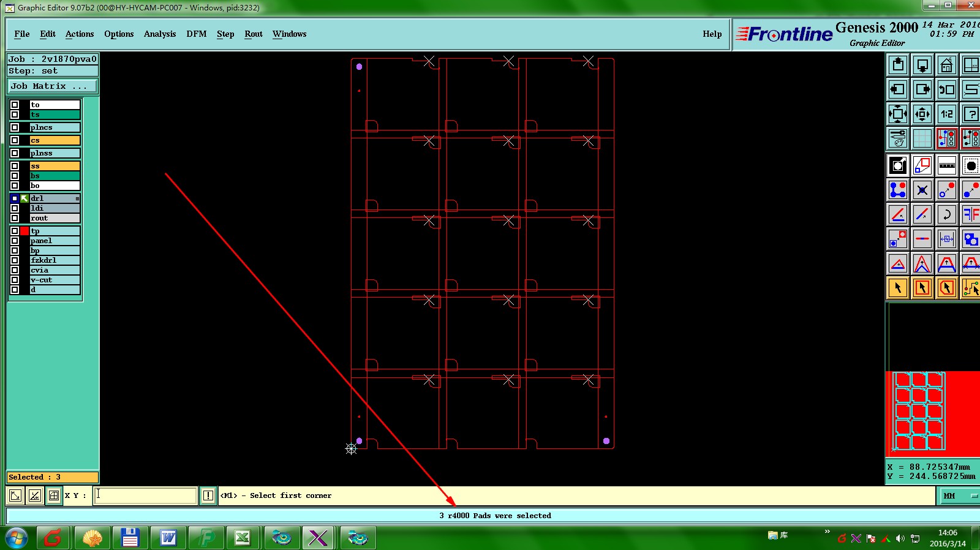Click the mirror F flip icon

[971, 214]
